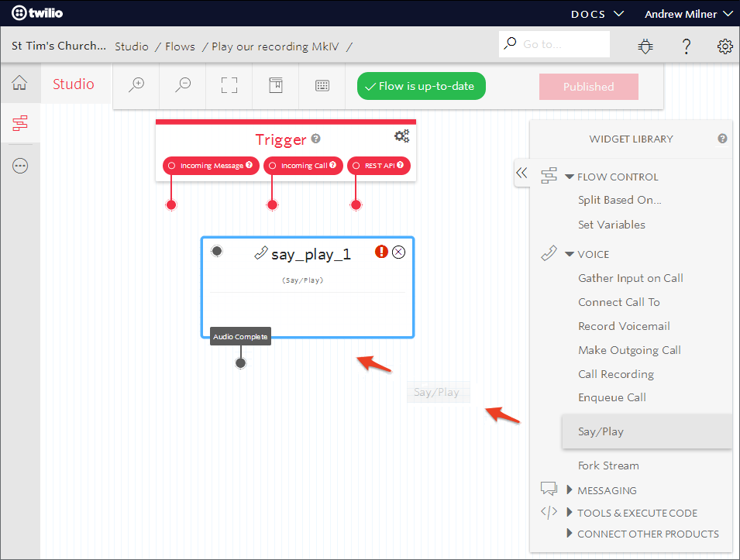Open the Studio flows sidebar icon
Screen dimensions: 740x560
20,123
